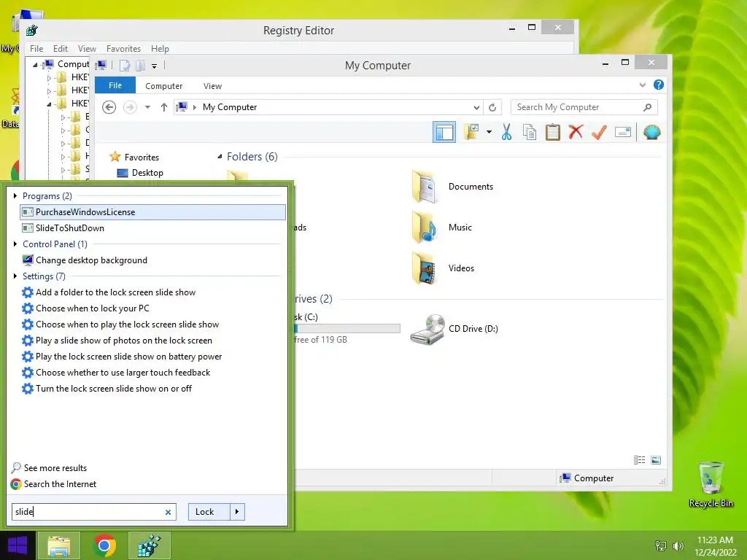The height and width of the screenshot is (560, 747).
Task: Click the folder options icon with checkmark
Action: (x=471, y=132)
